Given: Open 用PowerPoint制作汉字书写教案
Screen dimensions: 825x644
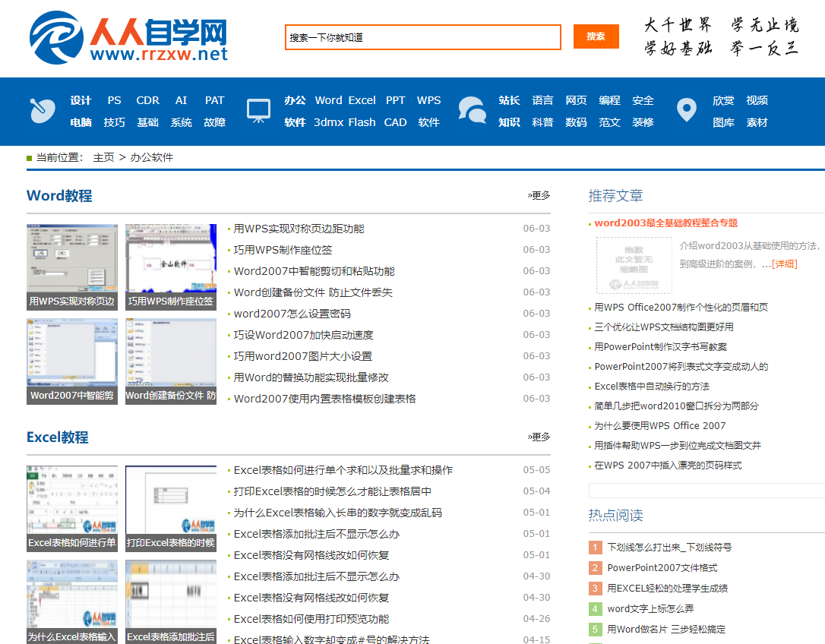Looking at the screenshot, I should (660, 347).
